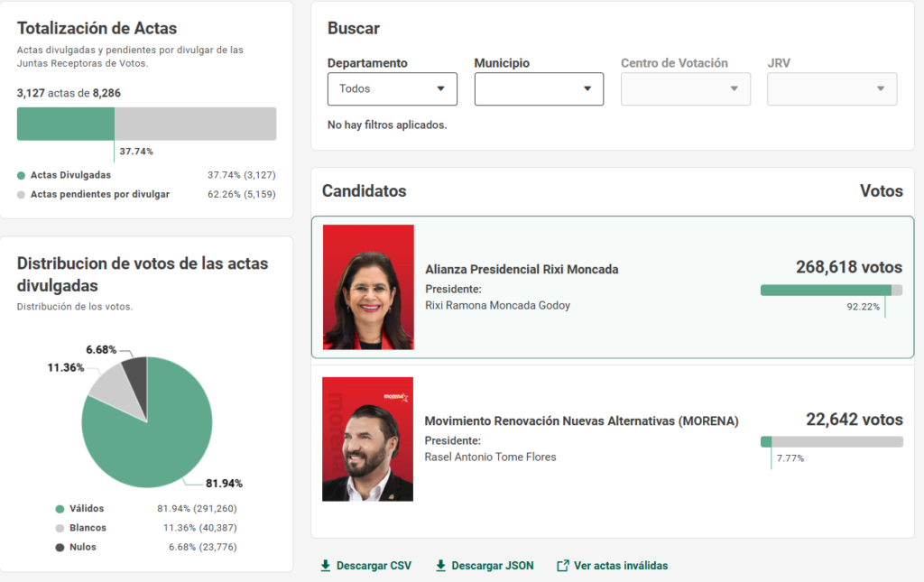Screen dimensions: 924x582
Task: Click the green Actas Divulgadas legend dot
Action: pyautogui.click(x=22, y=176)
